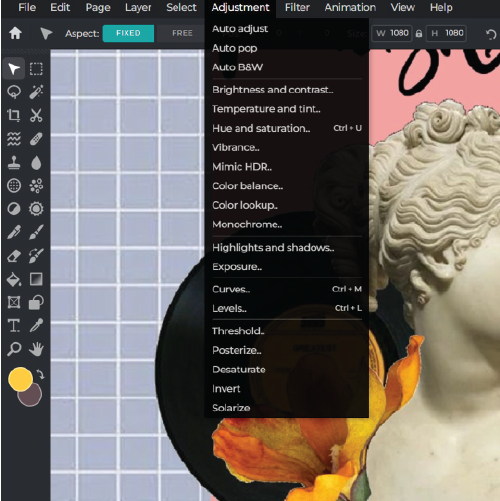This screenshot has height=501, width=500.
Task: Open the Animation menu
Action: pos(350,7)
